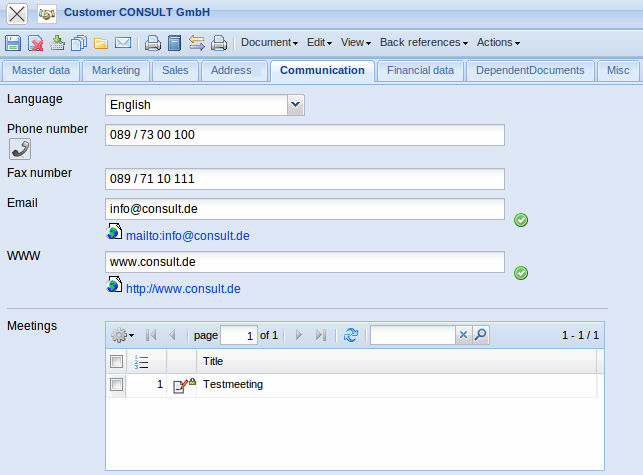
Task: Check the Testmeeting row checkbox
Action: (116, 385)
